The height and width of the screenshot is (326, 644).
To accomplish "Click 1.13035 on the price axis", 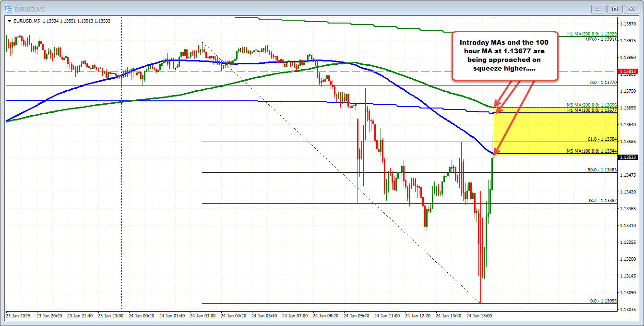I will [x=629, y=309].
